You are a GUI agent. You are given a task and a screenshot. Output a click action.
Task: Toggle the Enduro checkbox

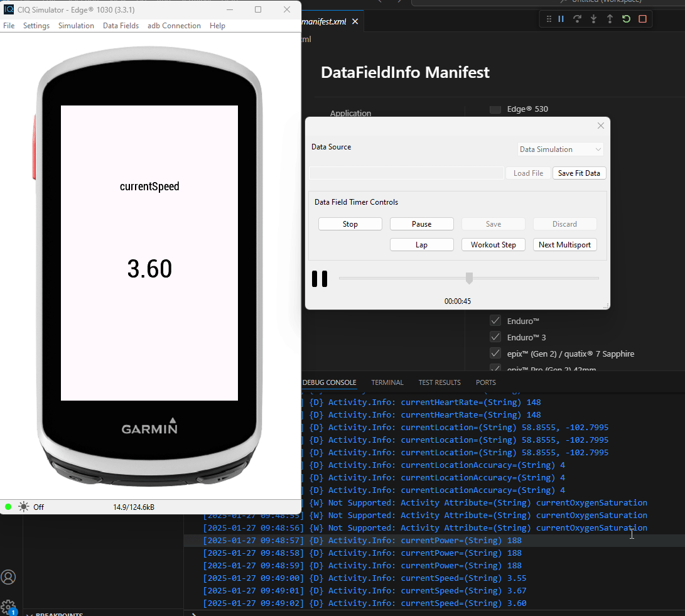tap(495, 321)
